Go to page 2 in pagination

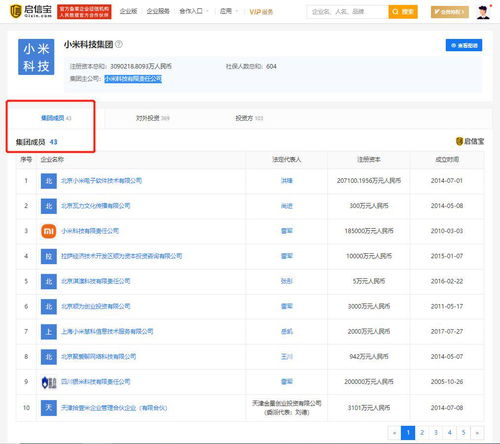[x=422, y=433]
